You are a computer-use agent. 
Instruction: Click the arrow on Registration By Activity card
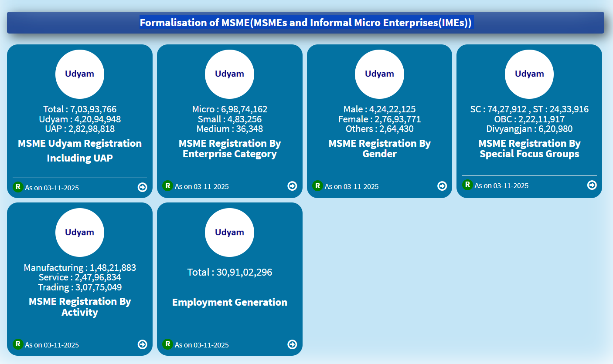(x=142, y=344)
